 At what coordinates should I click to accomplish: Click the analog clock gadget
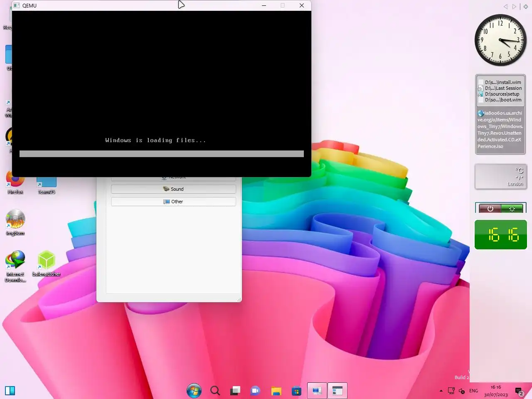[x=500, y=40]
